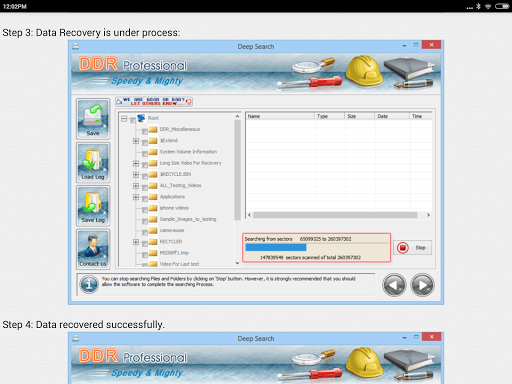
Task: Click the forward arrow navigation button
Action: [x=422, y=285]
